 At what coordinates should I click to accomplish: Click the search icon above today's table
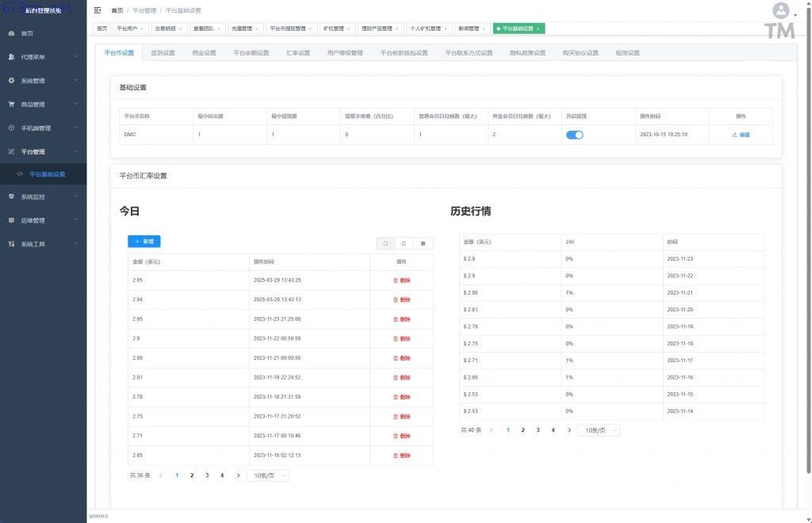385,243
